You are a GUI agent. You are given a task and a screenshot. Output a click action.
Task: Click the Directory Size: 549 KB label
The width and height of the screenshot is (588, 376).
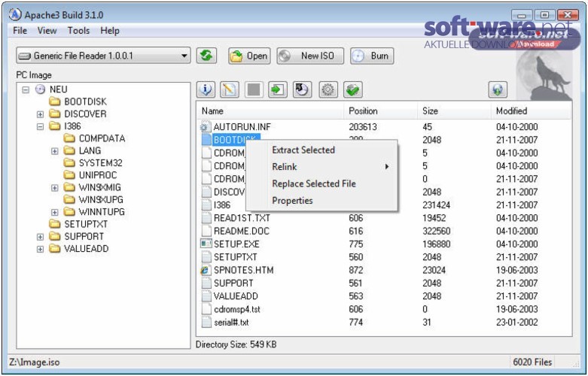(236, 344)
